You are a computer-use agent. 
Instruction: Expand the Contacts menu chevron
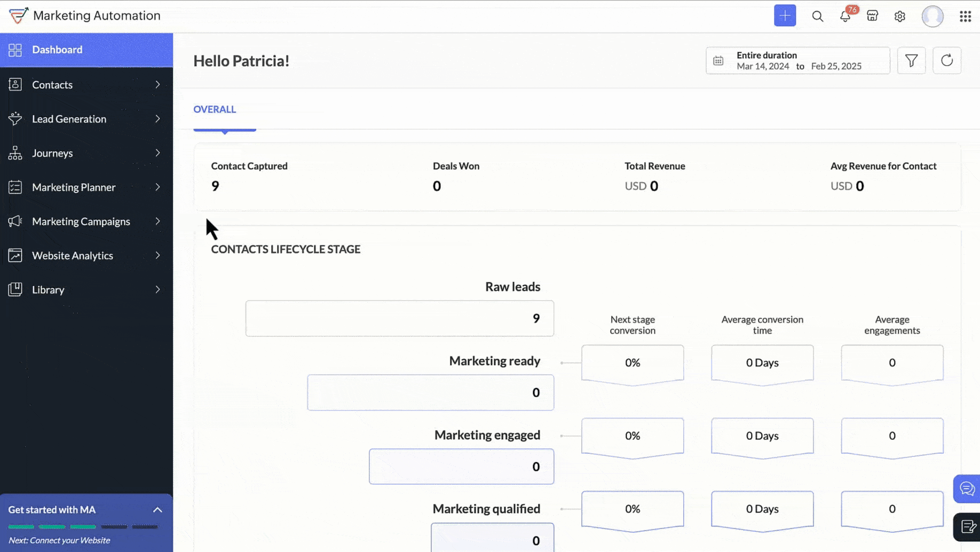coord(157,84)
